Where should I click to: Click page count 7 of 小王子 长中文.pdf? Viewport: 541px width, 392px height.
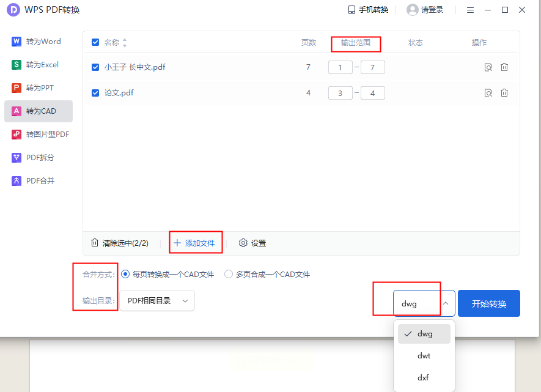(308, 67)
